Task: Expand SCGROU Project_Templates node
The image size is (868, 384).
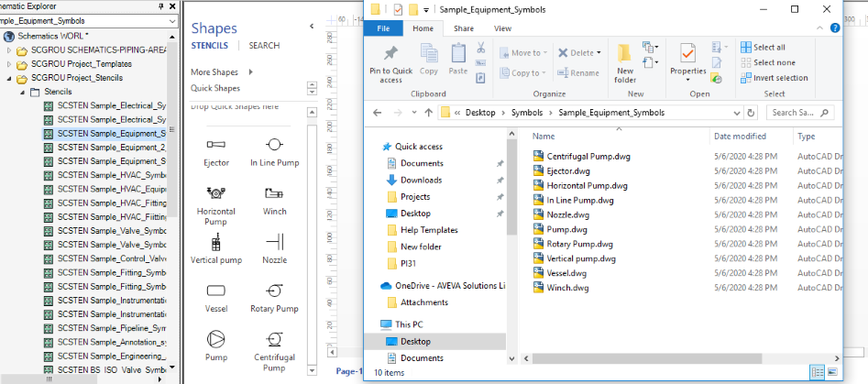Action: point(10,64)
